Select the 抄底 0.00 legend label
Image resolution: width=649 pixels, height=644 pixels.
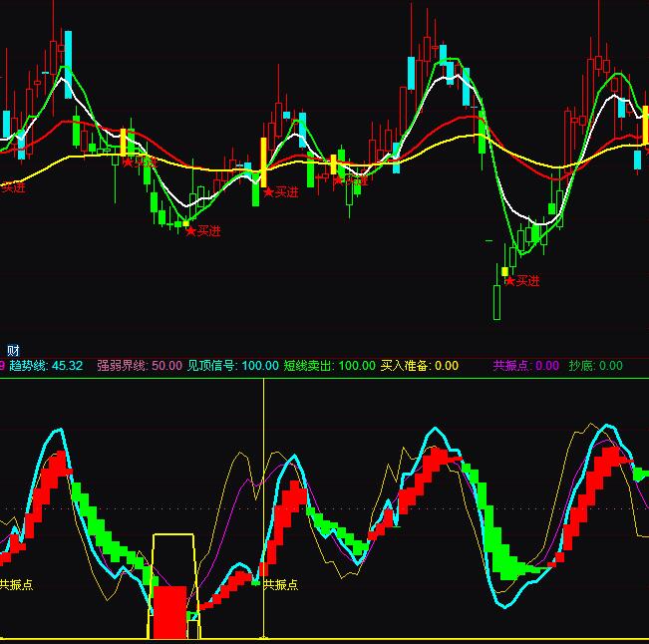point(595,366)
